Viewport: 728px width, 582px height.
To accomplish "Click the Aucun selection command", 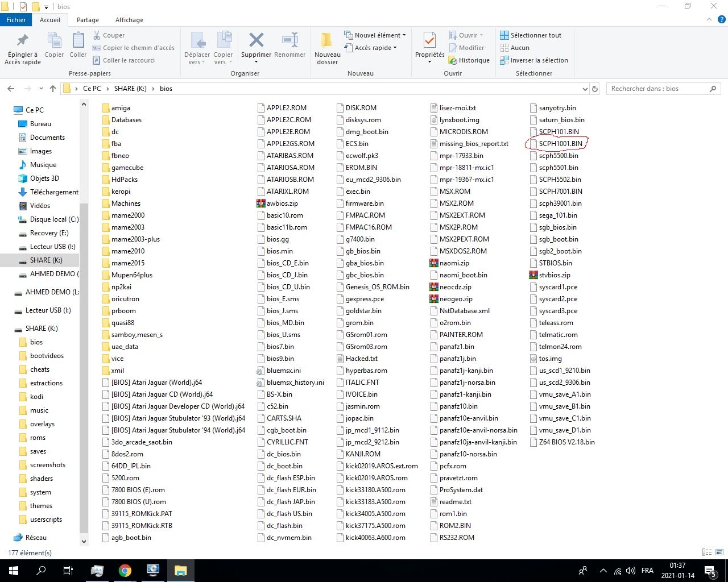I will [515, 48].
